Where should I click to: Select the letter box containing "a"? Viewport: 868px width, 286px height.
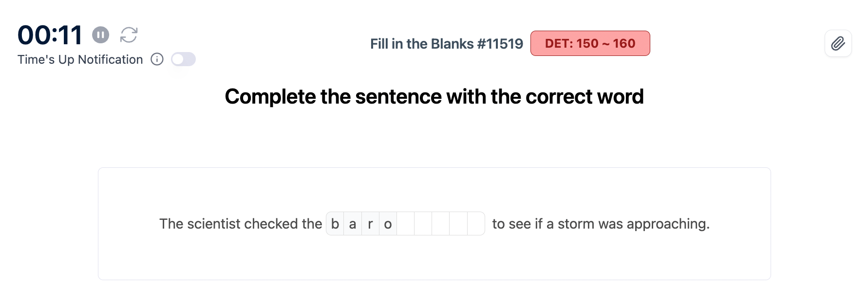353,224
